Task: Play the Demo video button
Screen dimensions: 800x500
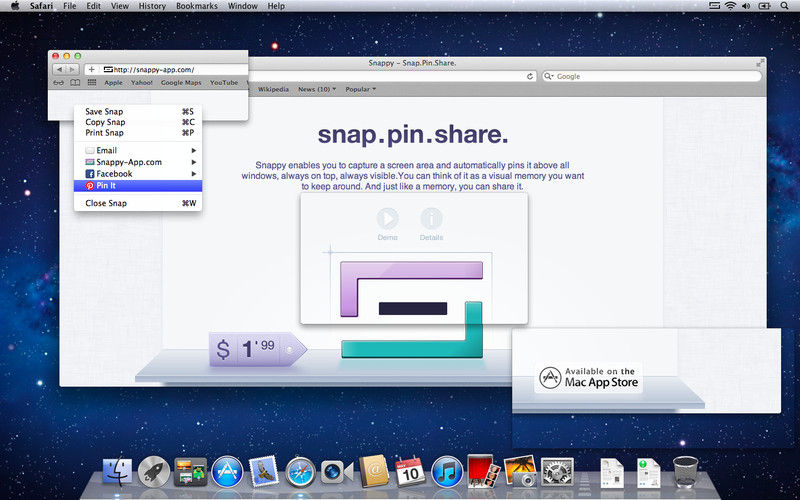Action: tap(387, 219)
